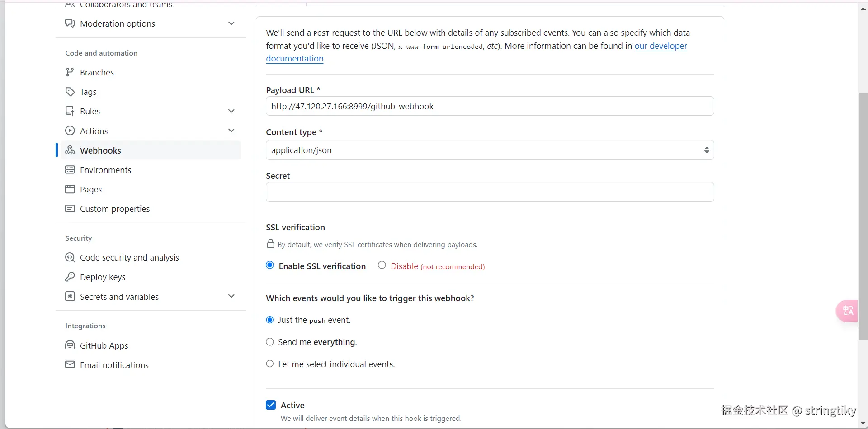The height and width of the screenshot is (429, 868).
Task: Choose the Send me everything option
Action: 270,342
